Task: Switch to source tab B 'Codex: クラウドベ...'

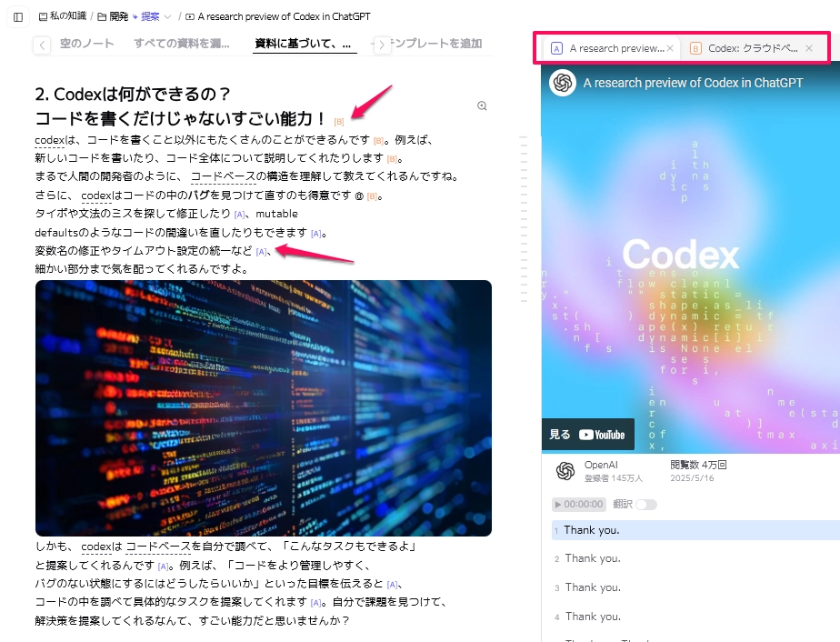Action: coord(744,48)
